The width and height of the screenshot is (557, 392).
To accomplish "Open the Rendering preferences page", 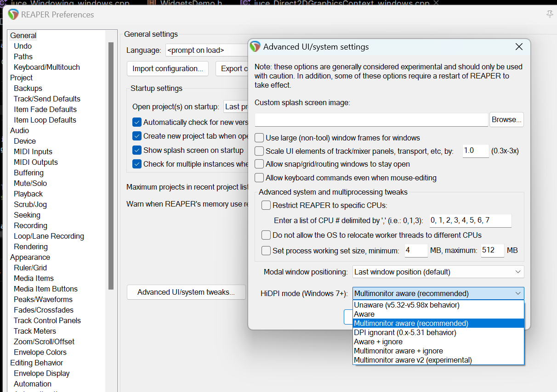I will point(31,246).
